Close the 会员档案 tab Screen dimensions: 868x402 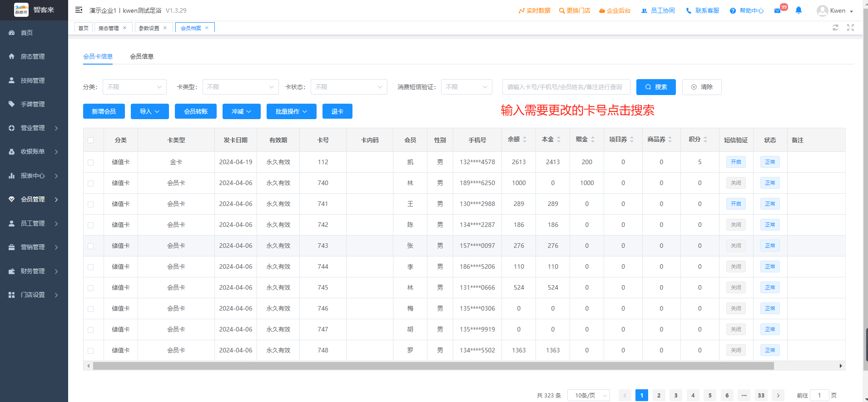(x=207, y=28)
